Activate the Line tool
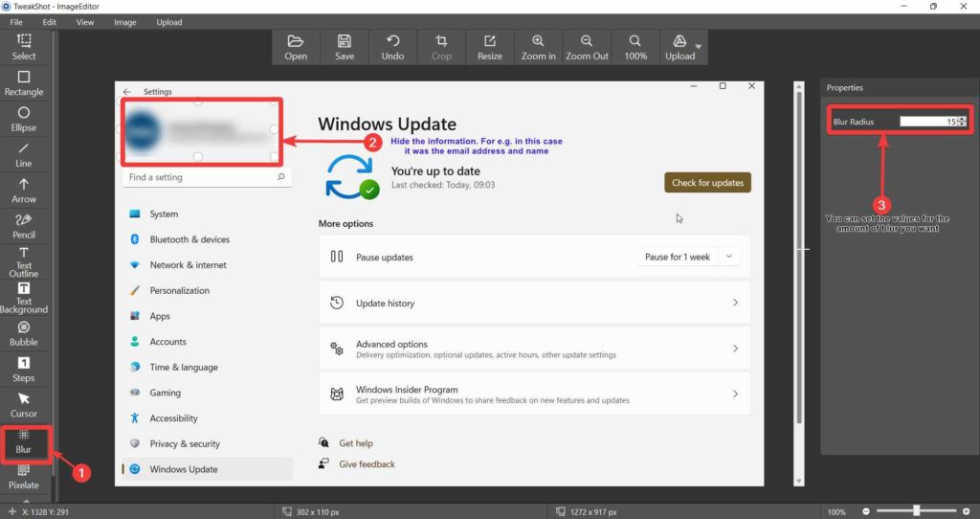This screenshot has width=980, height=519. pos(24,154)
